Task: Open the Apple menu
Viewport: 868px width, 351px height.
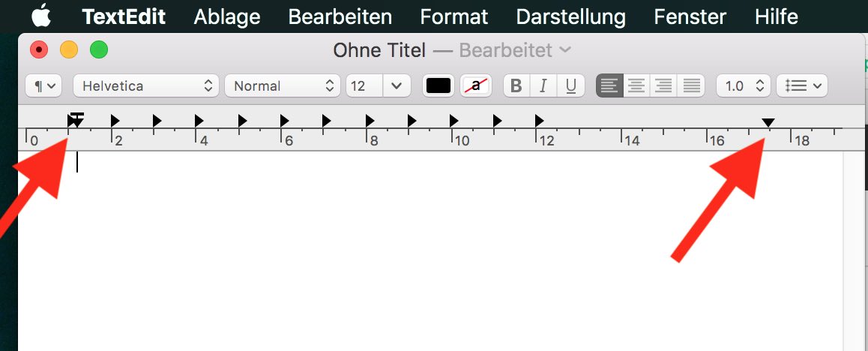Action: (41, 16)
